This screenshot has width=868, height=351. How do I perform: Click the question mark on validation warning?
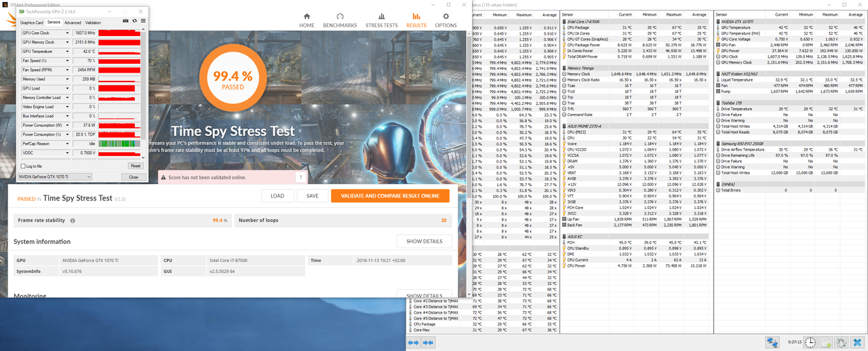[300, 177]
